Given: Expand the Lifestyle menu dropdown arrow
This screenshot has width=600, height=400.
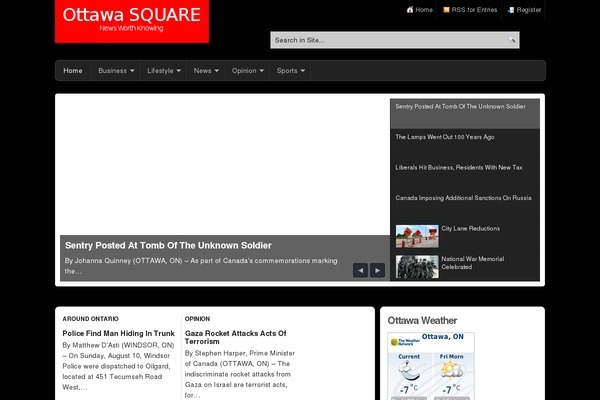Looking at the screenshot, I should pyautogui.click(x=179, y=71).
